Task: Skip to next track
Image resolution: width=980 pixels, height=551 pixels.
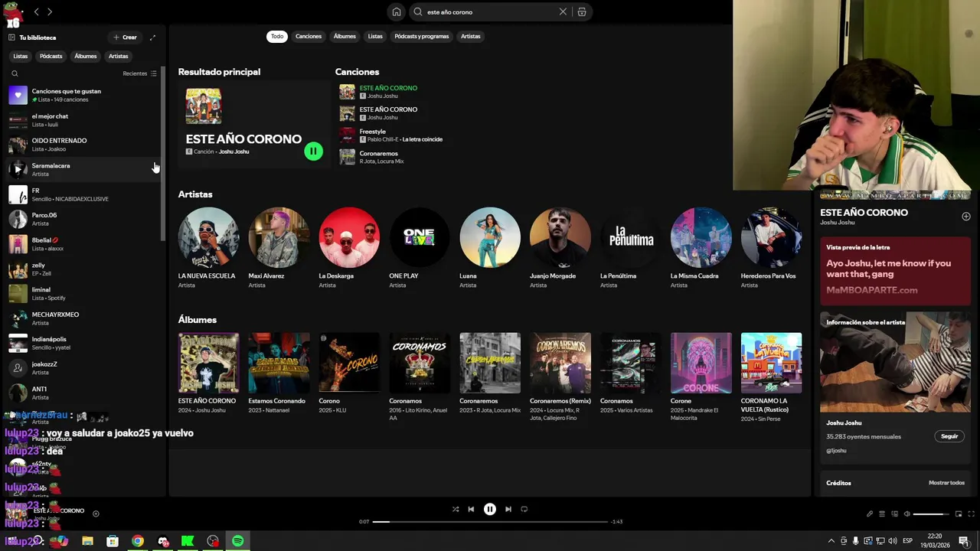Action: pos(508,509)
